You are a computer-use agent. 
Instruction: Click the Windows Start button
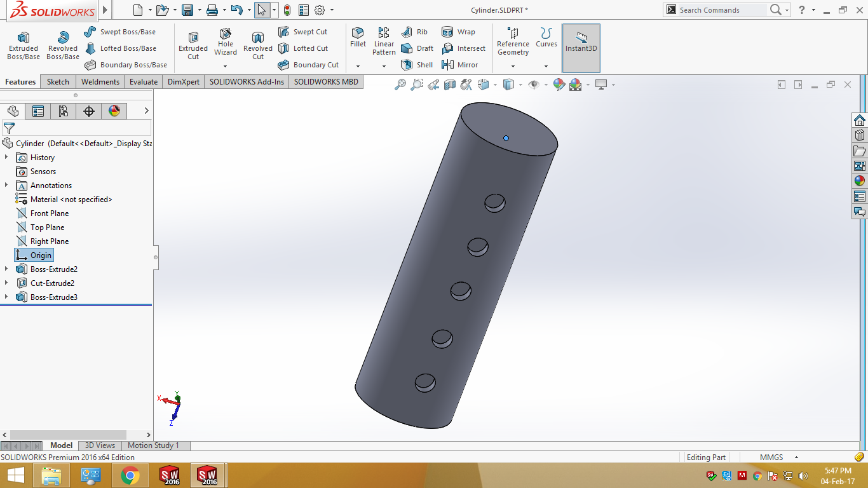pos(15,475)
